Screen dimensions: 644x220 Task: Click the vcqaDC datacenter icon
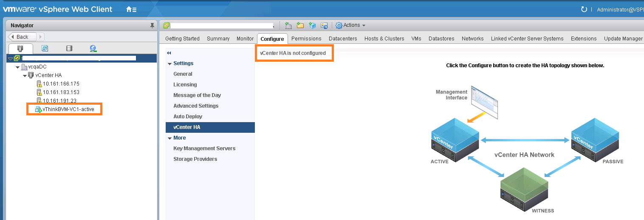click(24, 67)
